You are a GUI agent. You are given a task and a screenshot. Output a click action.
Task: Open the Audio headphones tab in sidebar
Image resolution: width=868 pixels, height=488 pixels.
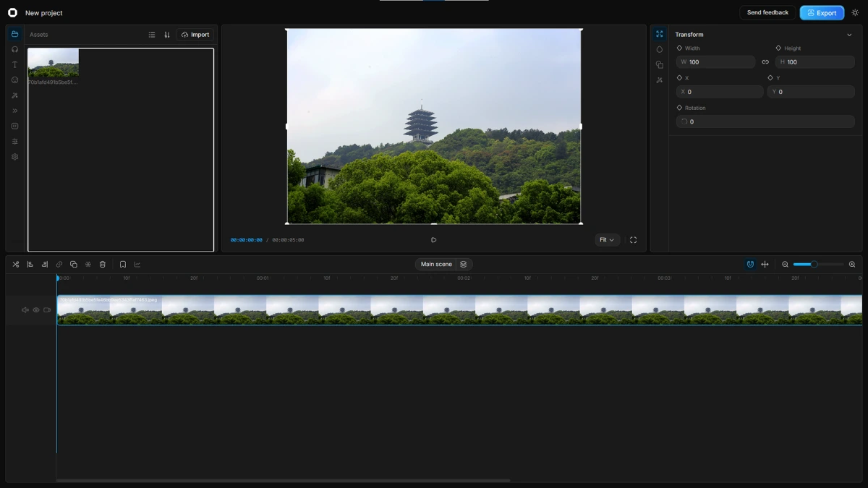coord(14,49)
